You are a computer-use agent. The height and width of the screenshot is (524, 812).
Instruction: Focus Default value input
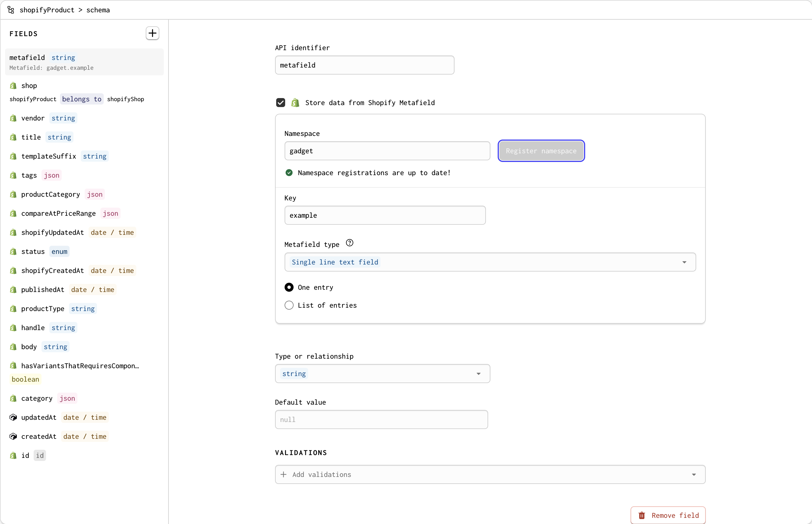pyautogui.click(x=381, y=419)
